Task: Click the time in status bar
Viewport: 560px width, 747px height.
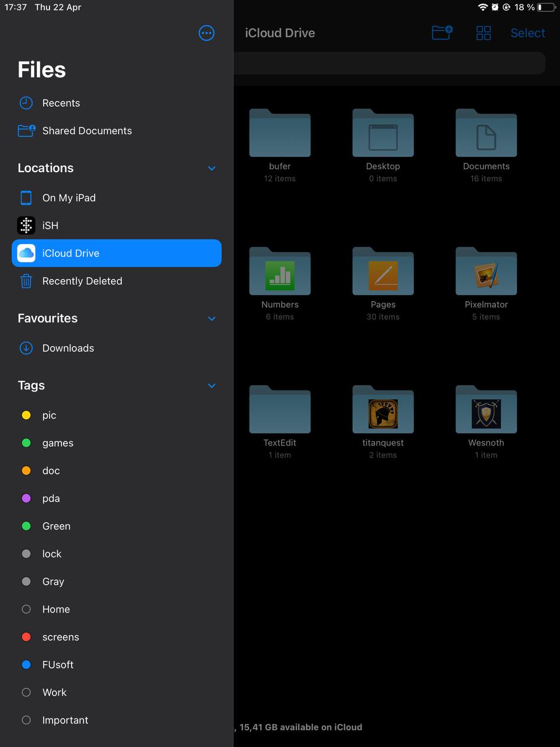Action: 16,7
